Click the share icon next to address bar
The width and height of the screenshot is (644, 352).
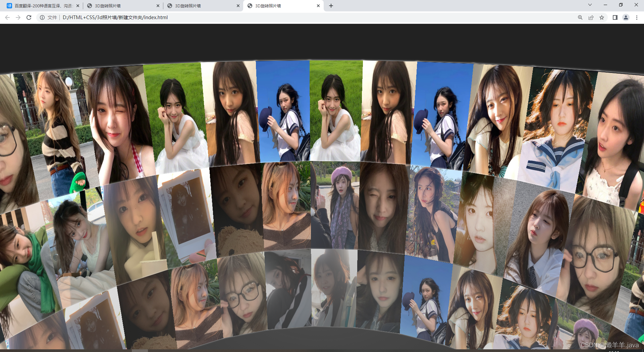pos(591,17)
